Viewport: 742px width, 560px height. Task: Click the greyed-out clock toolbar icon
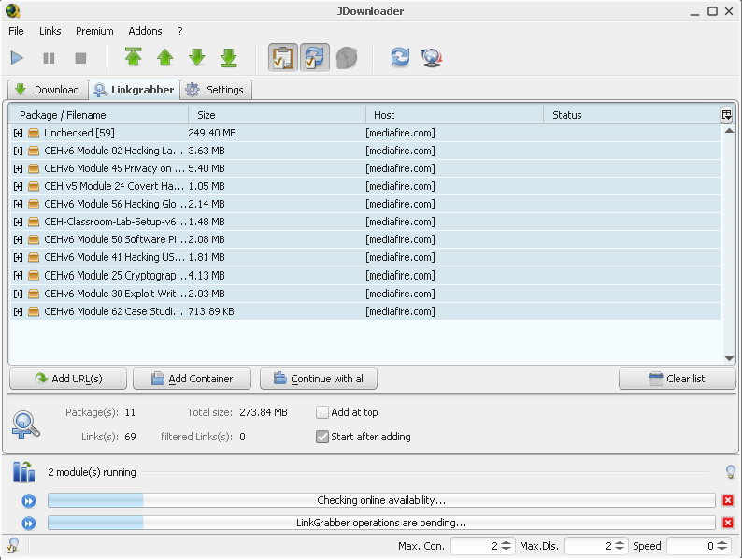click(347, 58)
